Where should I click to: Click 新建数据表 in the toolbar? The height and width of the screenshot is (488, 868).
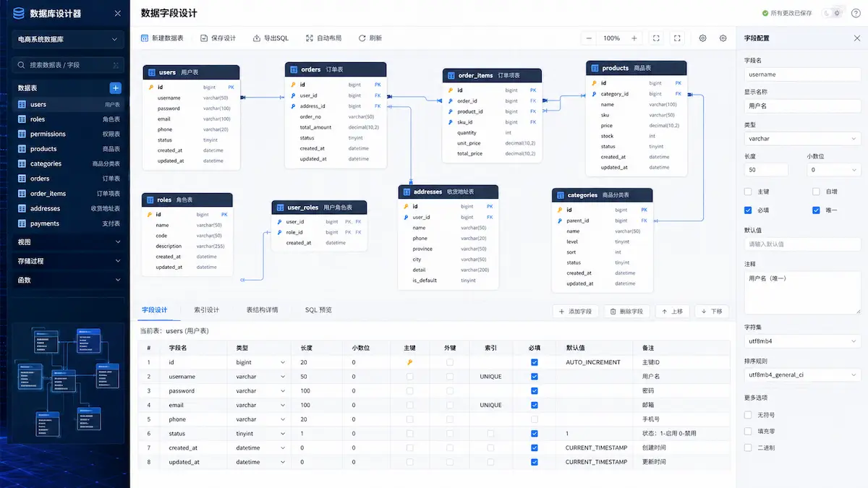coord(162,38)
